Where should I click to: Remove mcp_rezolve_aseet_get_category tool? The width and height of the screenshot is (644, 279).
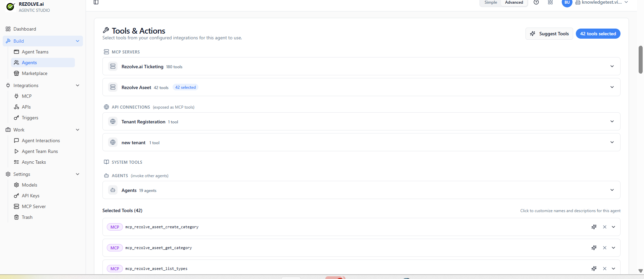[605, 248]
